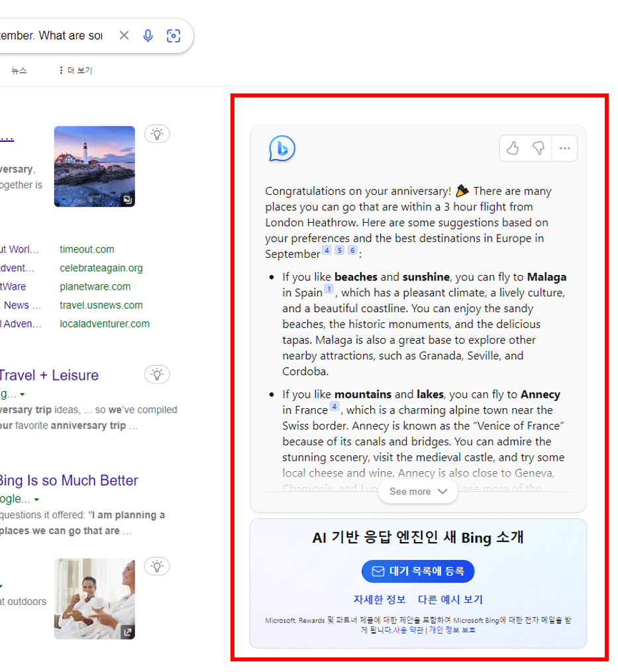
Task: Open the timeout.com link
Action: click(87, 249)
